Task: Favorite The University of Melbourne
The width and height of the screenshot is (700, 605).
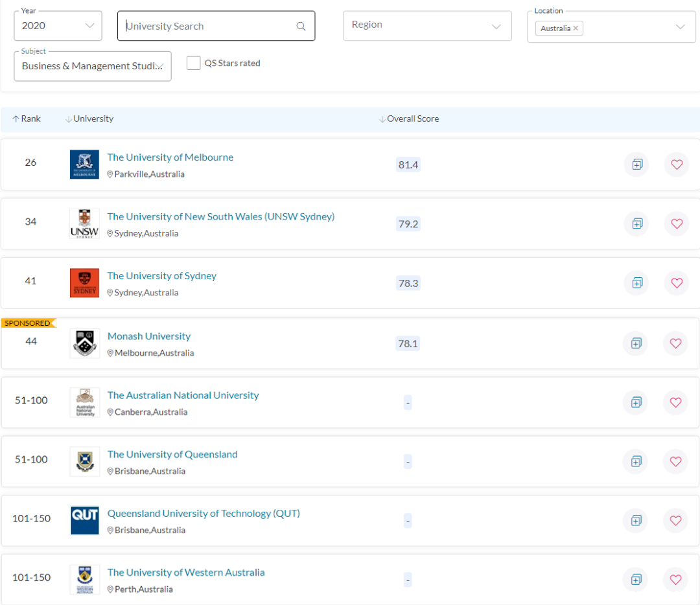Action: point(677,165)
